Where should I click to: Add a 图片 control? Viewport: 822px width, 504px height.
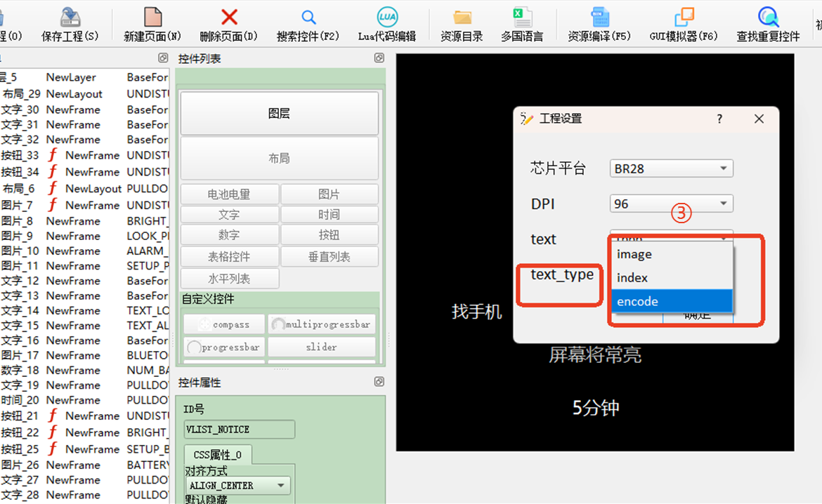[330, 194]
